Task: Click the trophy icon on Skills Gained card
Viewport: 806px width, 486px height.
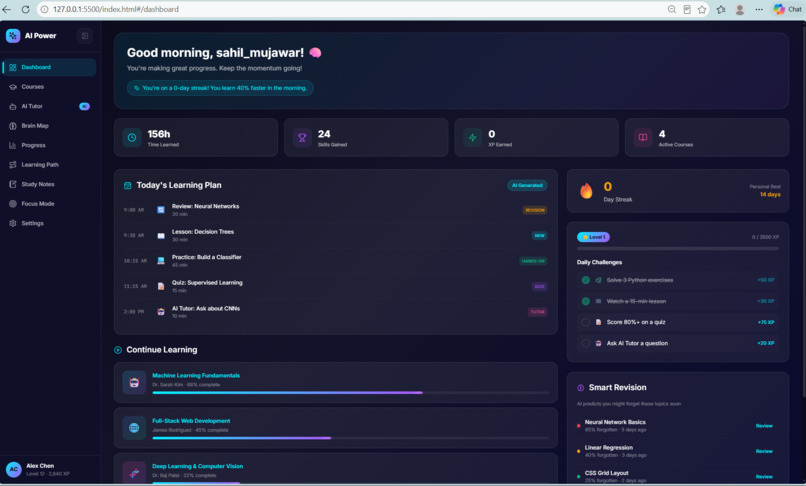Action: coord(302,138)
